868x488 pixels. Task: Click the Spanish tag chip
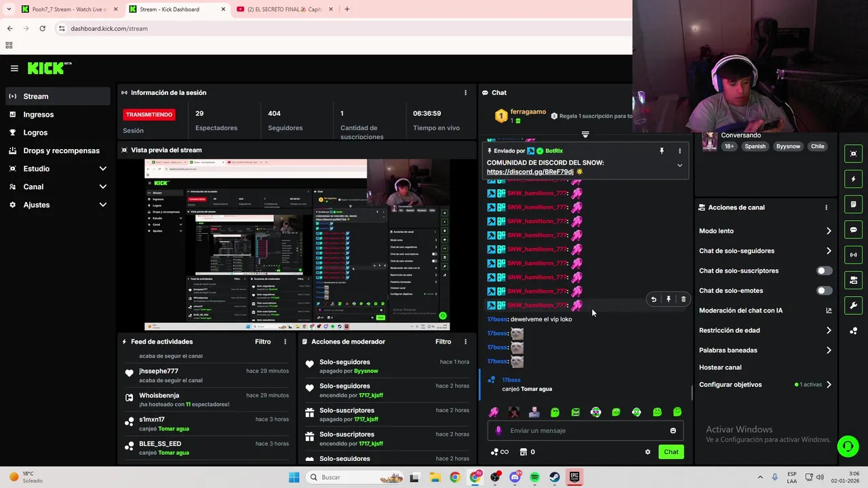(755, 146)
